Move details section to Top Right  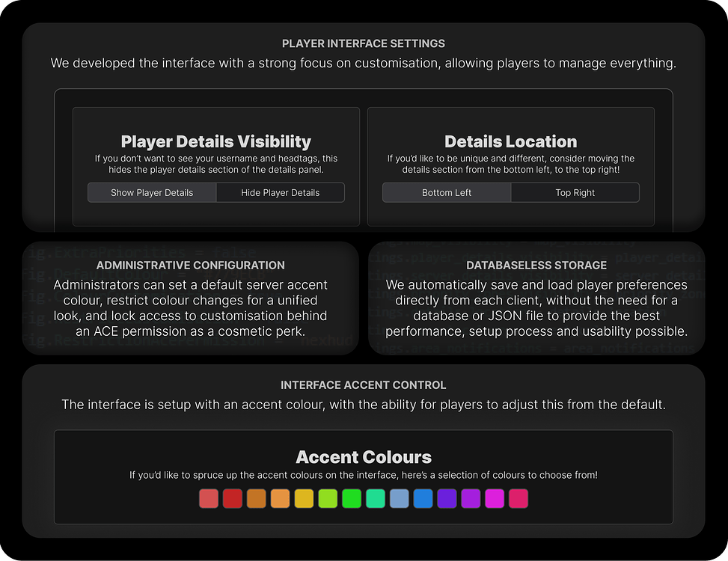pos(575,192)
